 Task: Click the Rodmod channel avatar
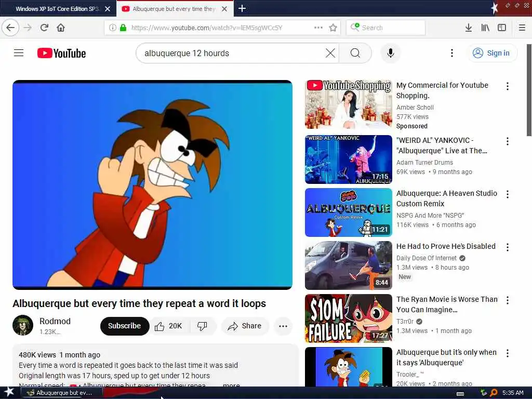[x=23, y=325]
